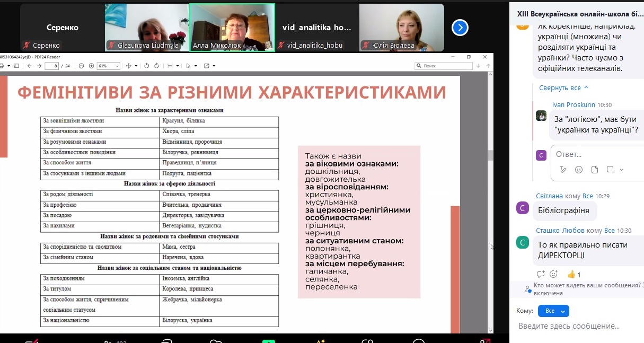Click the PDF vertical scrollbar thumb
Image resolution: width=644 pixels, height=343 pixels.
(490, 155)
